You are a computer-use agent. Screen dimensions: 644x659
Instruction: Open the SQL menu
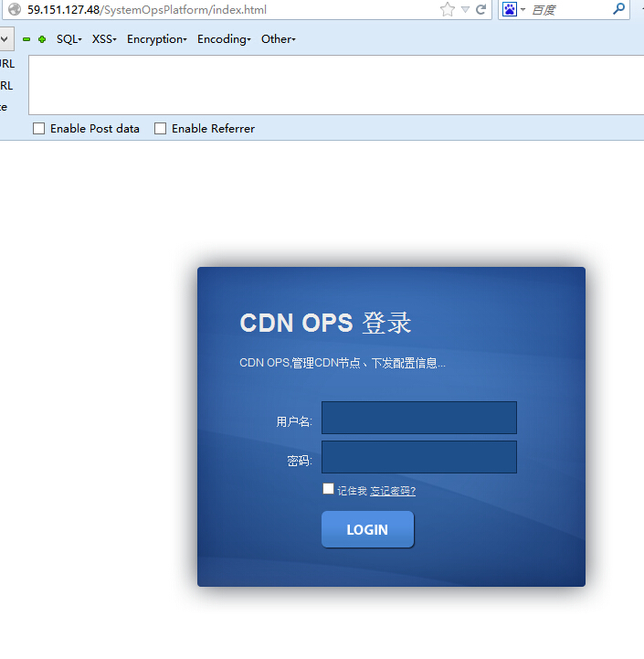(x=69, y=39)
